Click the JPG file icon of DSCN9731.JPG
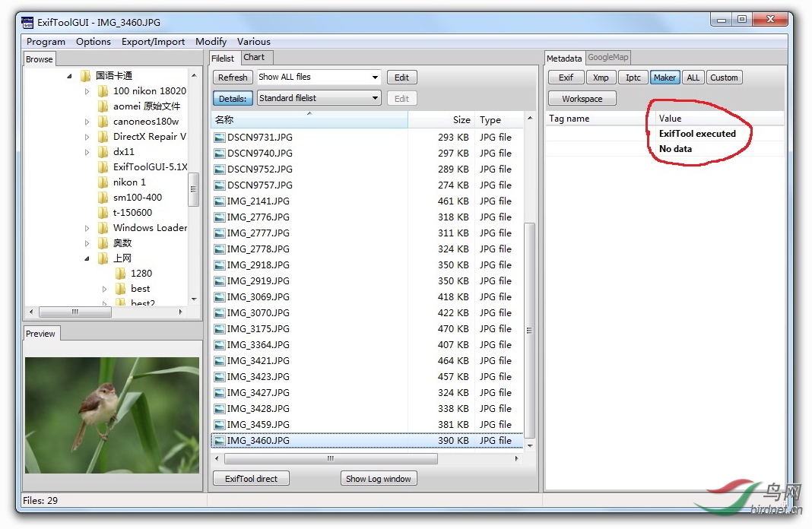 [220, 138]
